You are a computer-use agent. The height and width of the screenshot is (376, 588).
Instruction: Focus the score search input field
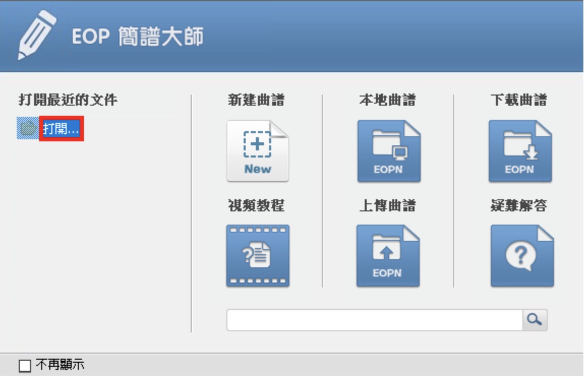coord(375,320)
